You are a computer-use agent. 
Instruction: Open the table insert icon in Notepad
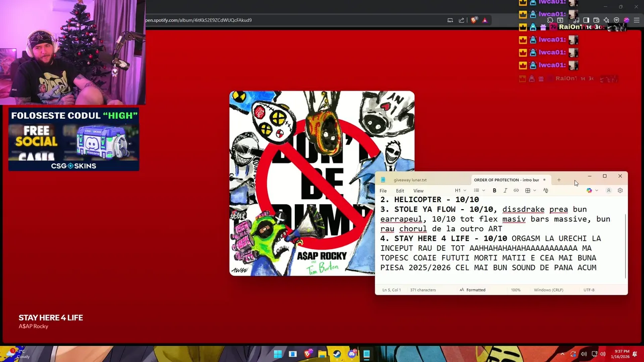(x=527, y=191)
